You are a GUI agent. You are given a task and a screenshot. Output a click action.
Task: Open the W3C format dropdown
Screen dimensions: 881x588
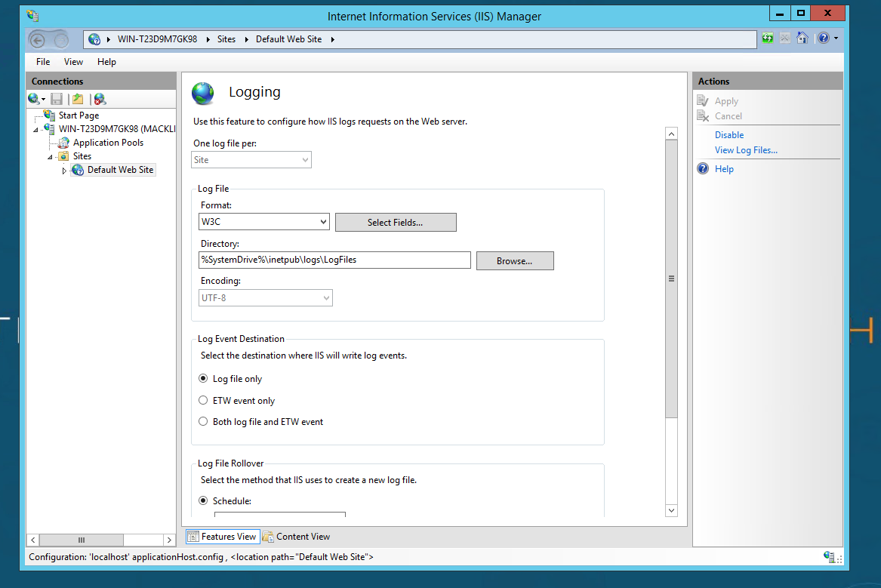264,221
